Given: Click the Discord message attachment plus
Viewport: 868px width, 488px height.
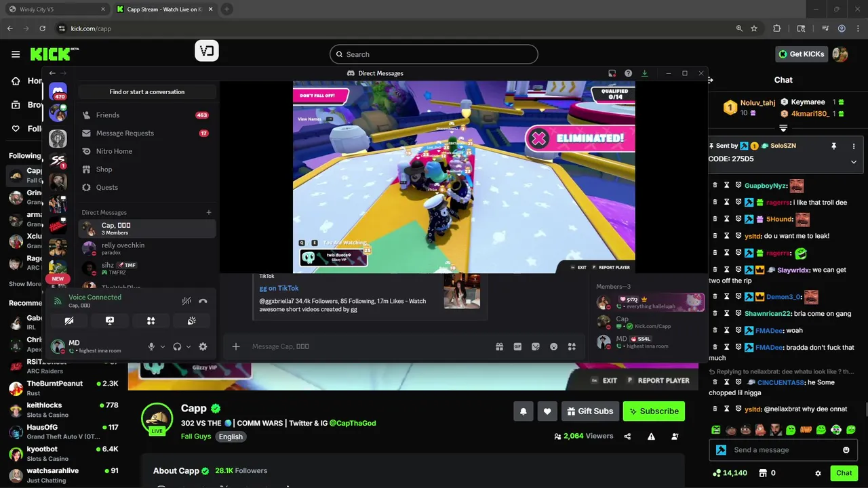Looking at the screenshot, I should tap(236, 346).
